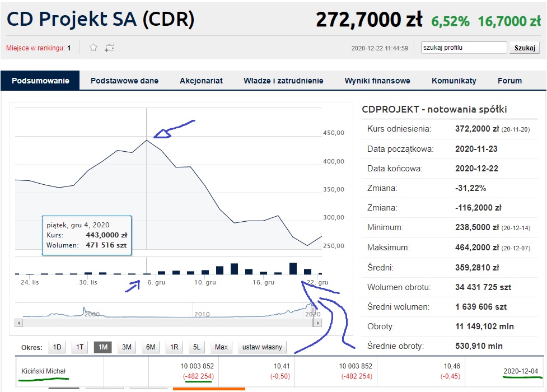Click the Średnie obroty value 530,910 mln

point(479,346)
